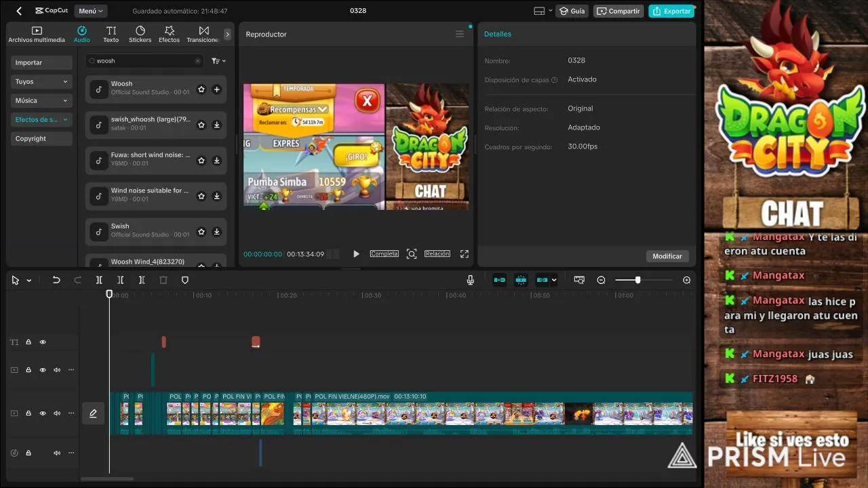Mute the main video track audio
The image size is (868, 488).
click(x=57, y=413)
